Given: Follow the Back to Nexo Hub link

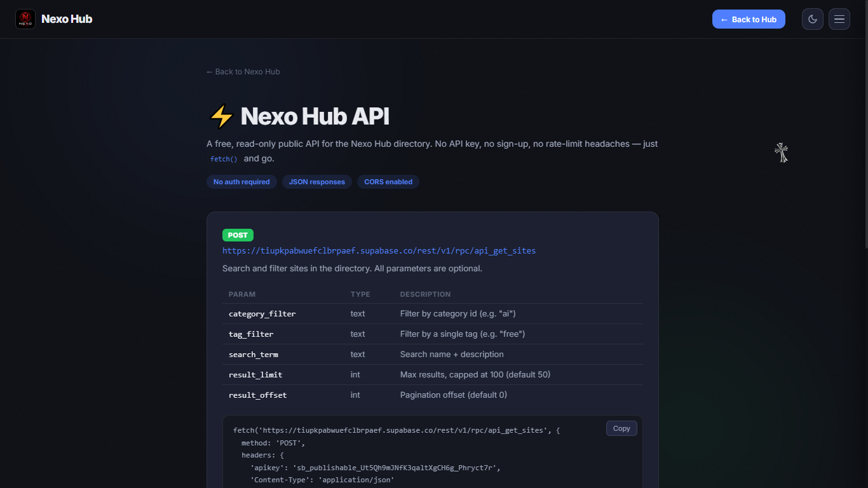Looking at the screenshot, I should point(243,72).
